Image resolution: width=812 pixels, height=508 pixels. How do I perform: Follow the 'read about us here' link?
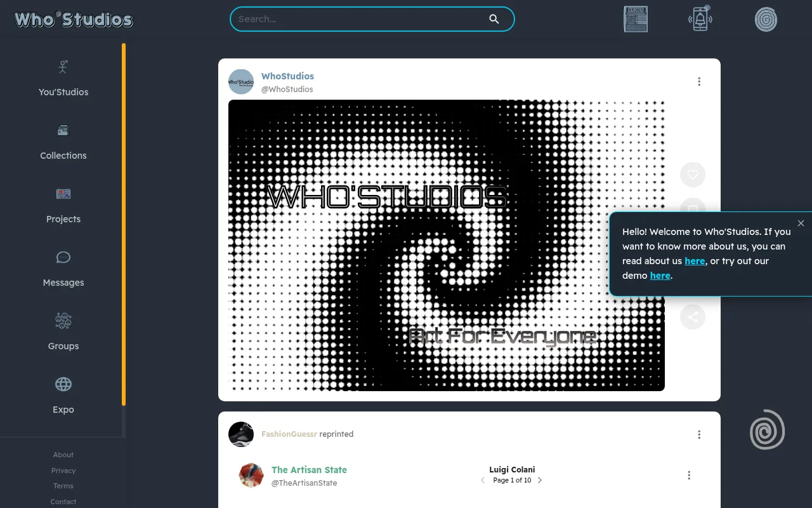tap(695, 261)
